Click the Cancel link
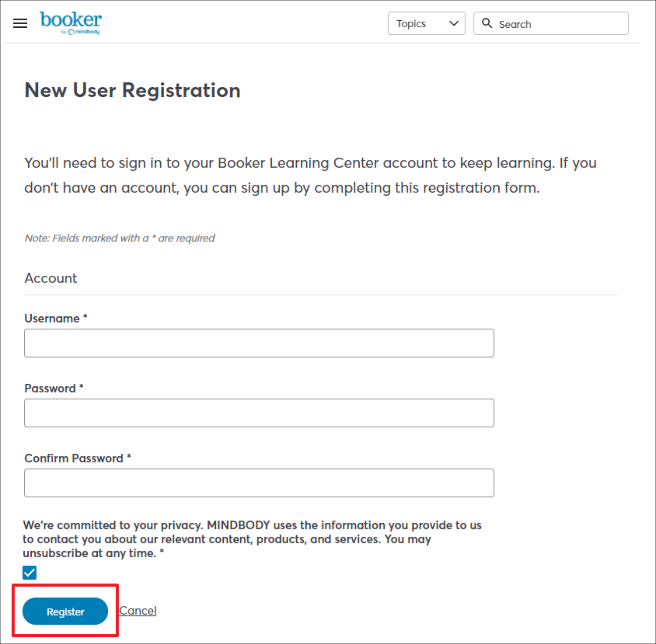The height and width of the screenshot is (644, 656). [x=138, y=611]
